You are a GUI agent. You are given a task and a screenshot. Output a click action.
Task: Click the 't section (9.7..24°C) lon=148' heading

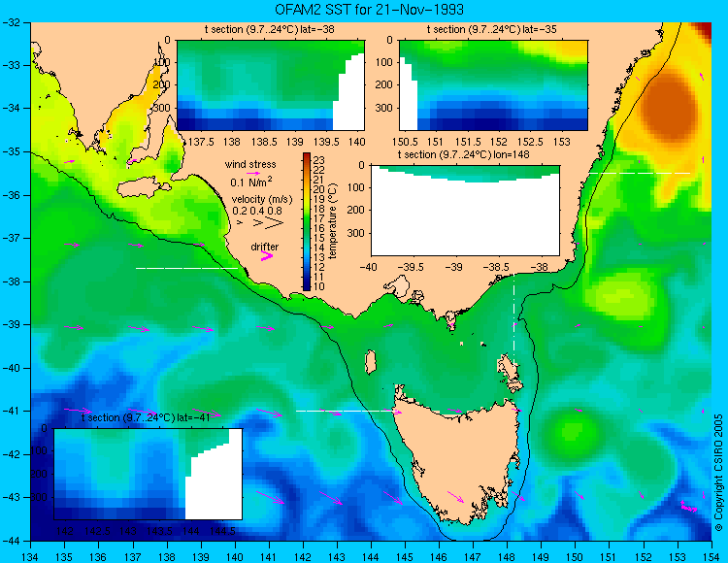click(463, 154)
